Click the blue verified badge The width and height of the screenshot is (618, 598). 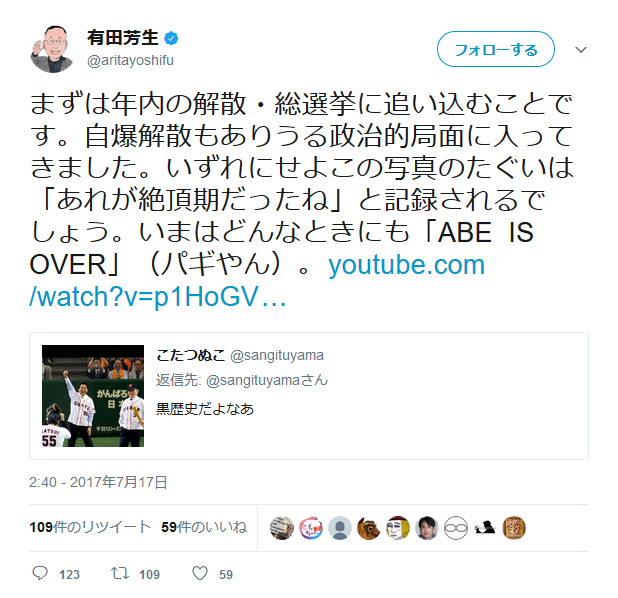click(171, 38)
